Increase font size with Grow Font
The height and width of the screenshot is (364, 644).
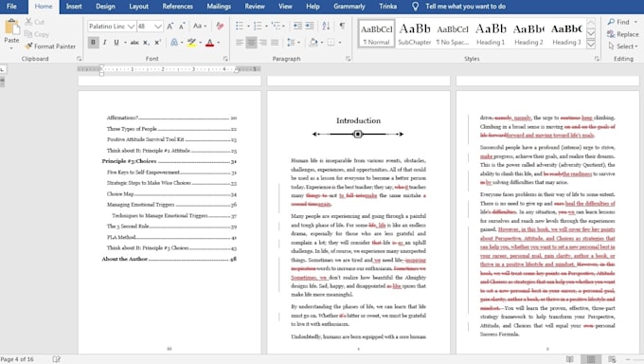click(170, 26)
